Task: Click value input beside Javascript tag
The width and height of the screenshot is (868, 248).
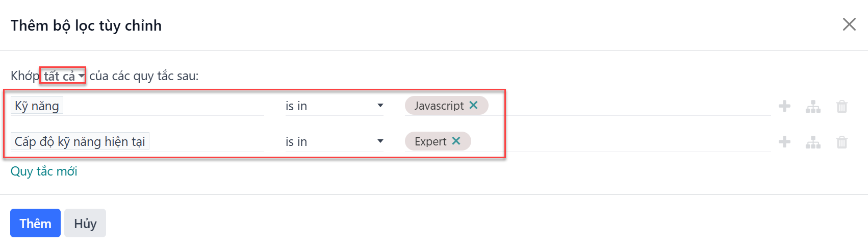Action: pyautogui.click(x=630, y=106)
